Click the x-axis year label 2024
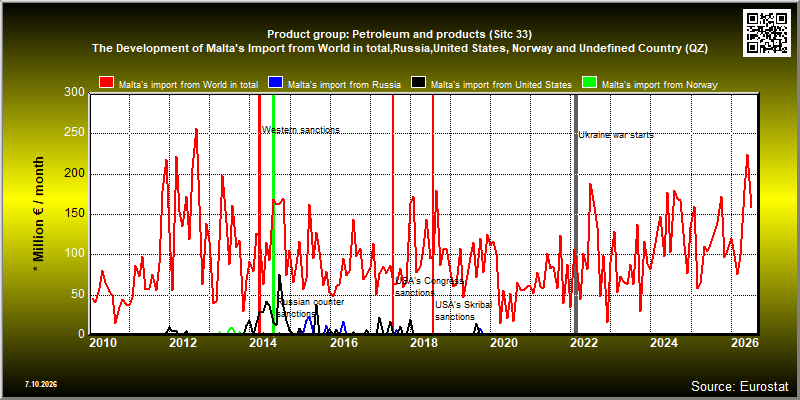 tap(663, 342)
